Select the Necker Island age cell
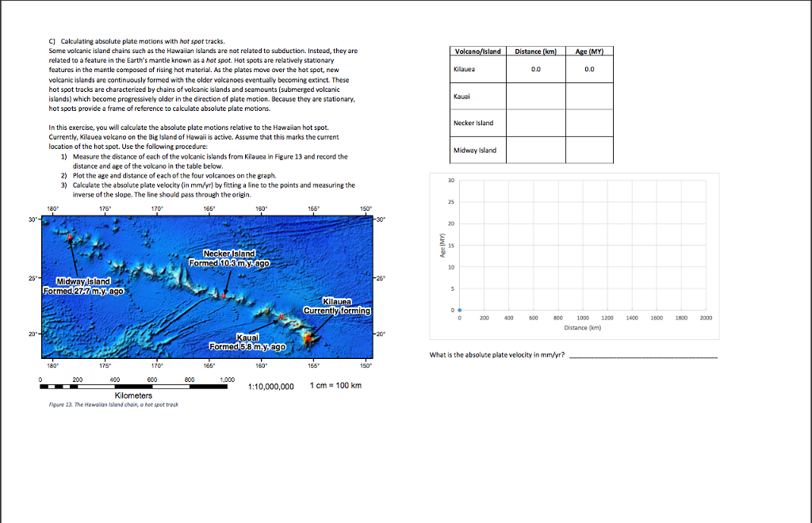 (589, 123)
